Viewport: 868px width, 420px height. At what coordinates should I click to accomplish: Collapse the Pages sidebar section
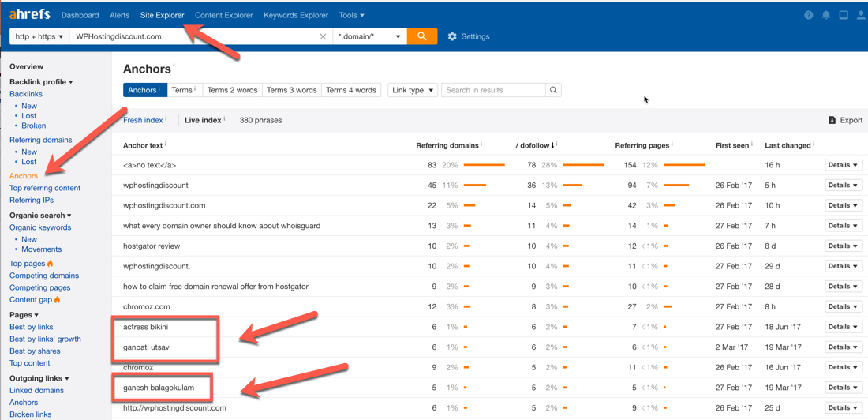coord(24,315)
